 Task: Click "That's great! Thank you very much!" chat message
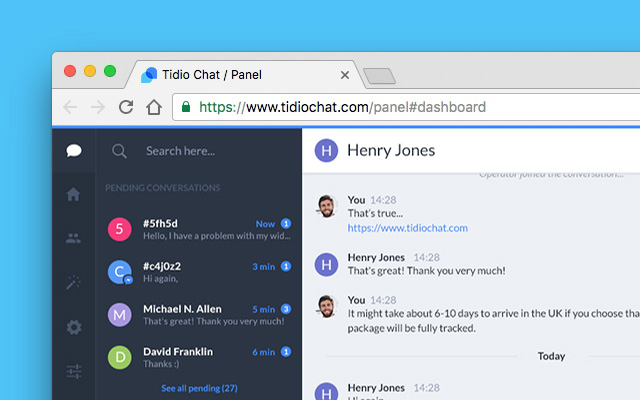tap(427, 271)
